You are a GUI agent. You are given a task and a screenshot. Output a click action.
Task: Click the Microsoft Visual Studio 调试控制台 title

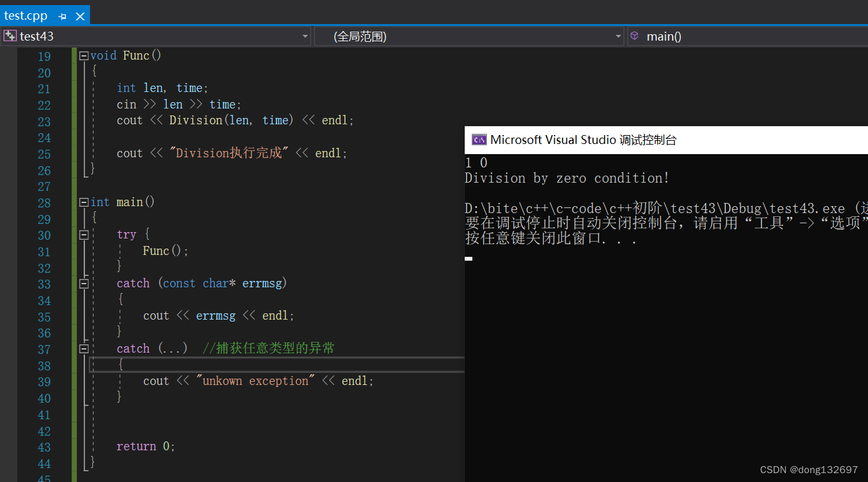(583, 140)
